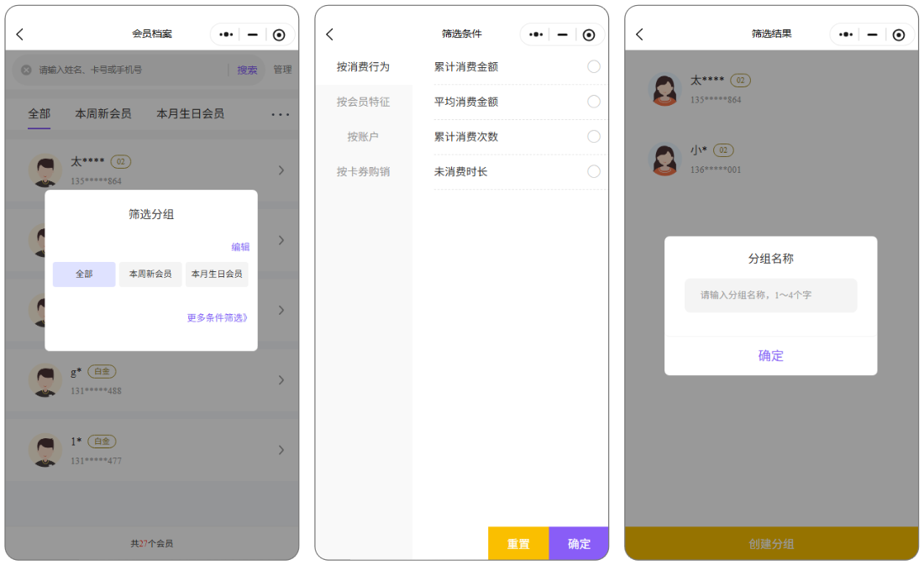The height and width of the screenshot is (565, 924).
Task: Expand member 太**** details via chevron
Action: click(281, 170)
